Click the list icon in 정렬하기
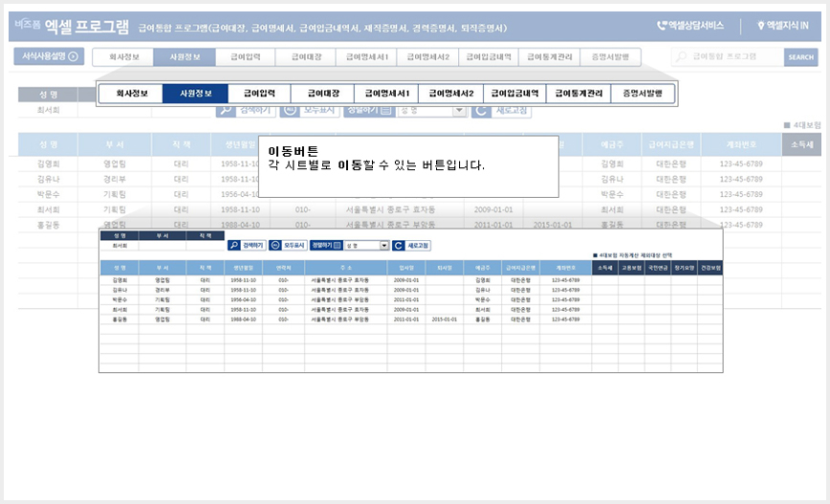 pos(338,246)
